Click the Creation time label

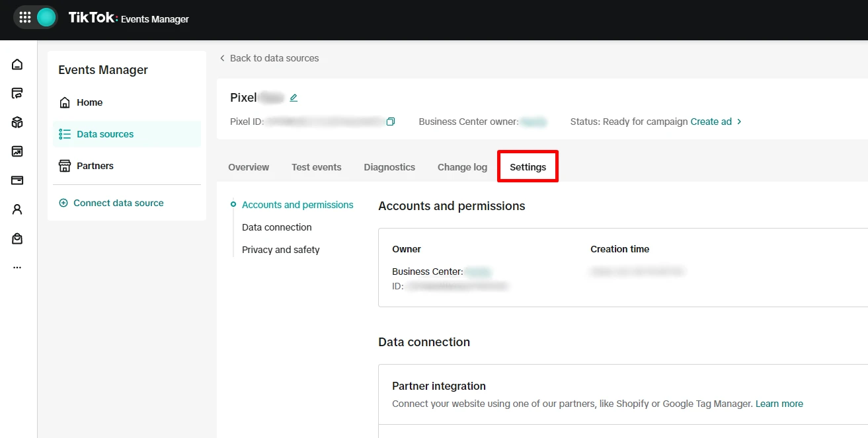[620, 249]
